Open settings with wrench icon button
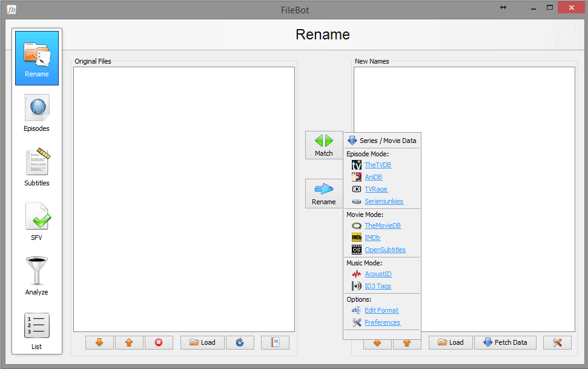The height and width of the screenshot is (369, 588). pyautogui.click(x=557, y=342)
